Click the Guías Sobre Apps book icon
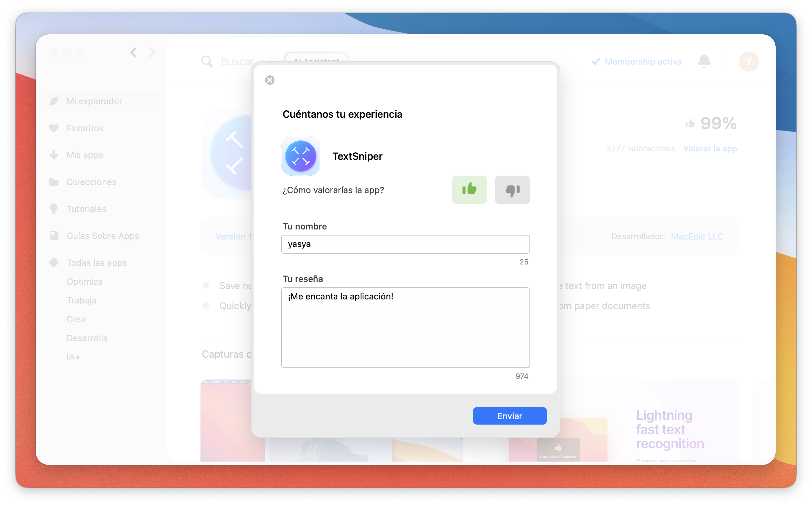Image resolution: width=812 pixels, height=506 pixels. tap(54, 236)
